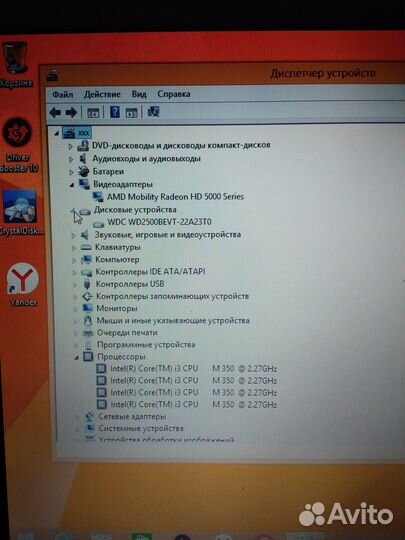405x540 pixels.
Task: Click the display adapter icon beside Видеоадаптеры
Action: coord(84,184)
